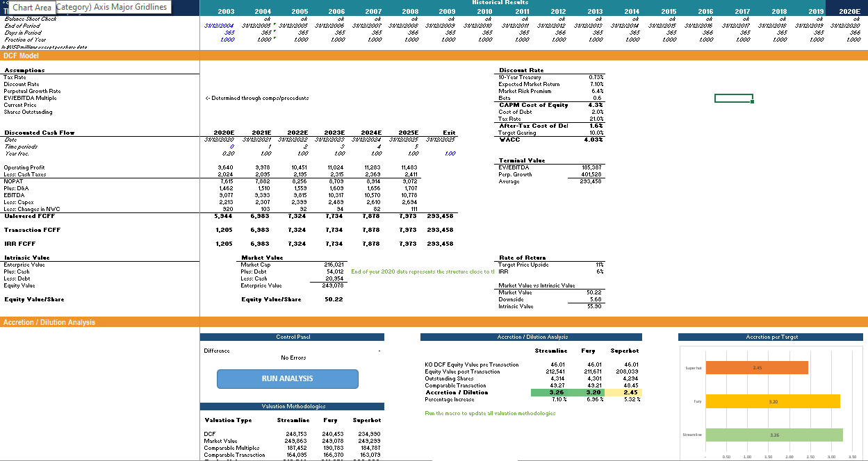Click the 2020E column header at top right
868x461 pixels.
pyautogui.click(x=849, y=12)
